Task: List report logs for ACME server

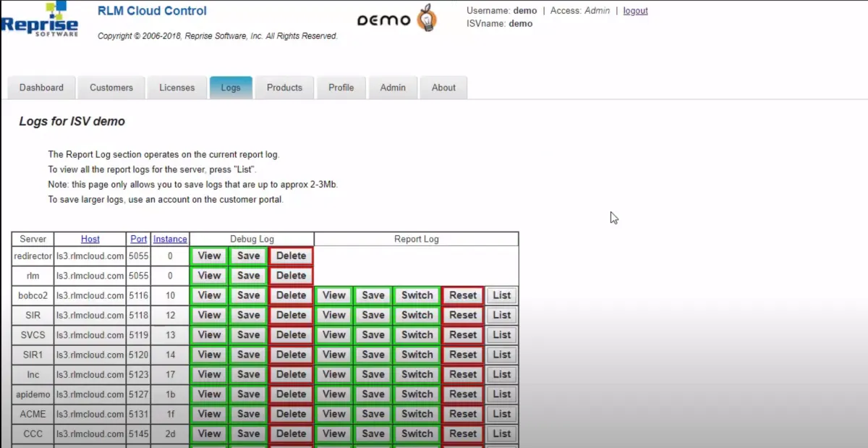Action: tap(502, 414)
